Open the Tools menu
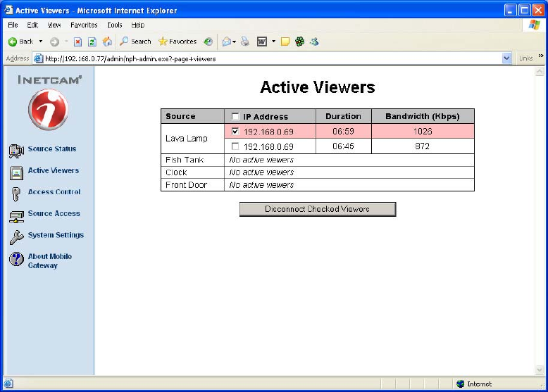Screen dimensions: 548x392 [114, 25]
